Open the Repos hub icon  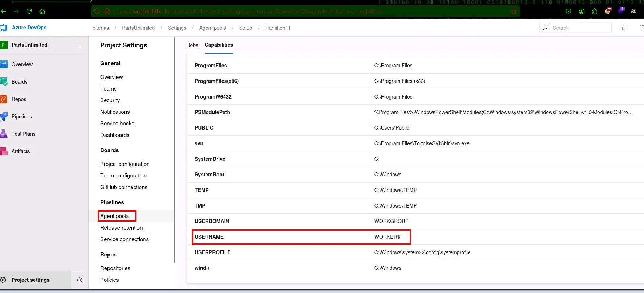(4, 99)
